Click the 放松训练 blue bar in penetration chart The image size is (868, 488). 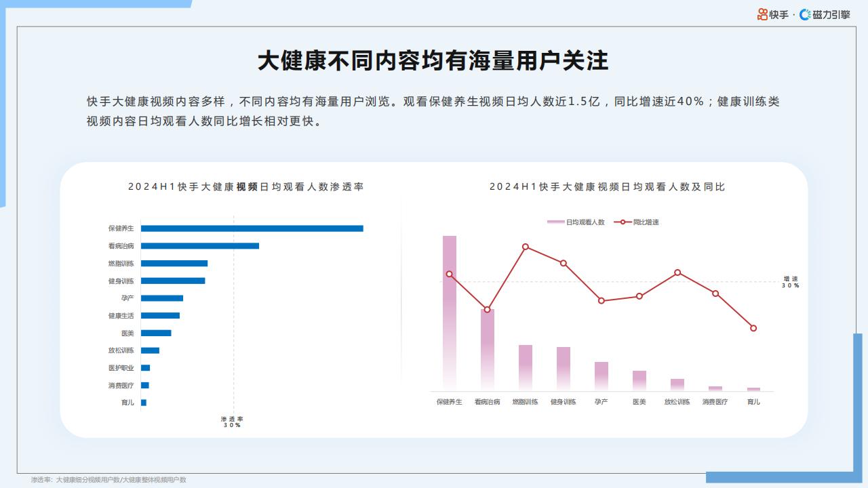pyautogui.click(x=150, y=350)
